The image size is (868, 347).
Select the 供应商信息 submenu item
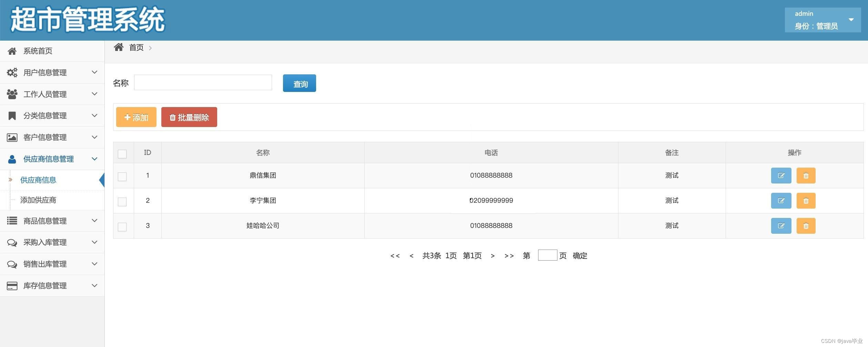tap(38, 180)
